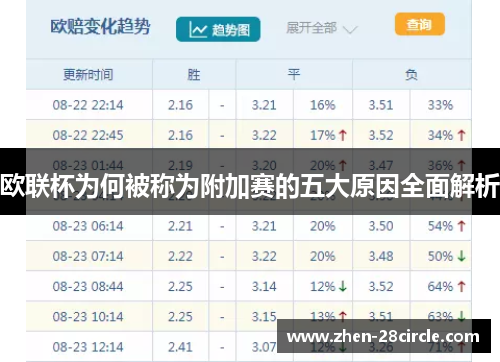
Task: Click loss odds 3.52 in 08-22 22:45 row
Action: pos(381,135)
